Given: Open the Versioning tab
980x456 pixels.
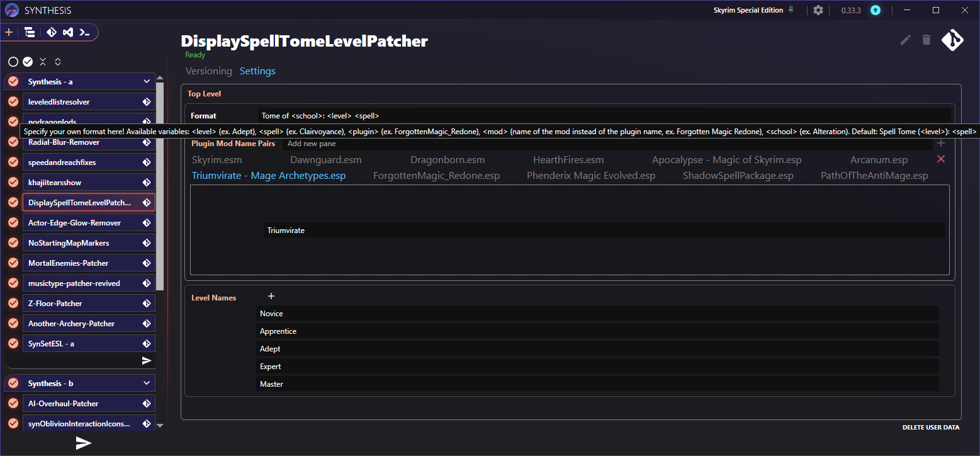Looking at the screenshot, I should pyautogui.click(x=209, y=71).
